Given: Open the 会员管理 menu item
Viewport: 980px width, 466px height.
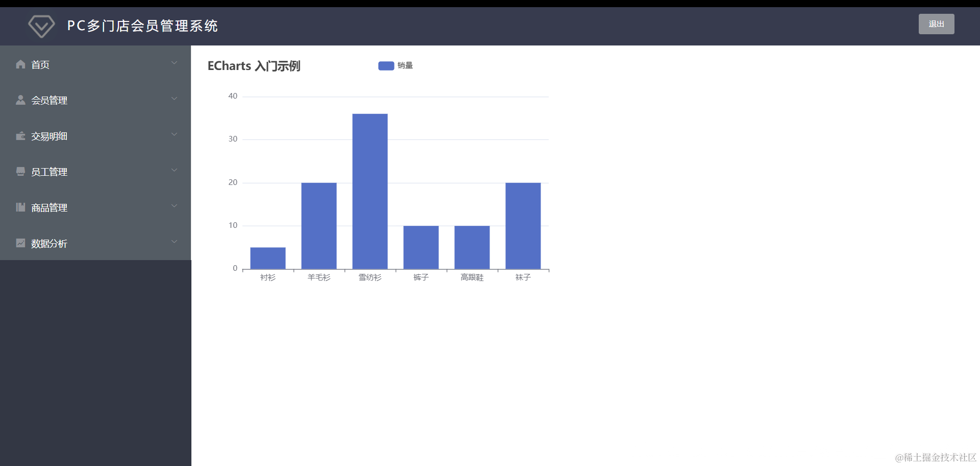Looking at the screenshot, I should coord(95,100).
